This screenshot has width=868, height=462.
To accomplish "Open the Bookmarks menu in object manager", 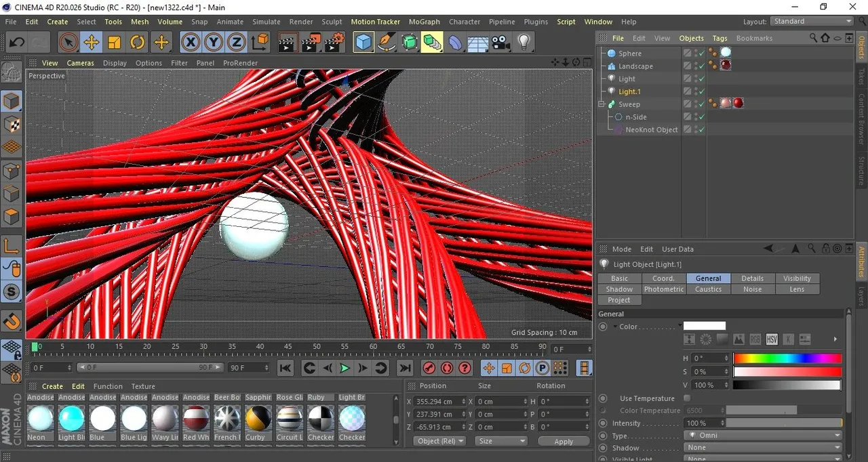I will [754, 38].
